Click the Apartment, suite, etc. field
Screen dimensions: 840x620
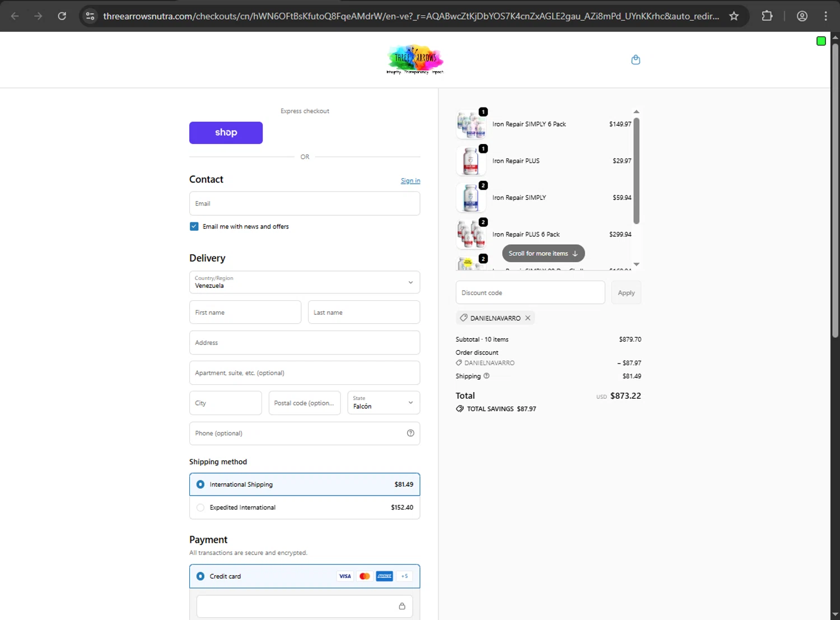point(305,372)
